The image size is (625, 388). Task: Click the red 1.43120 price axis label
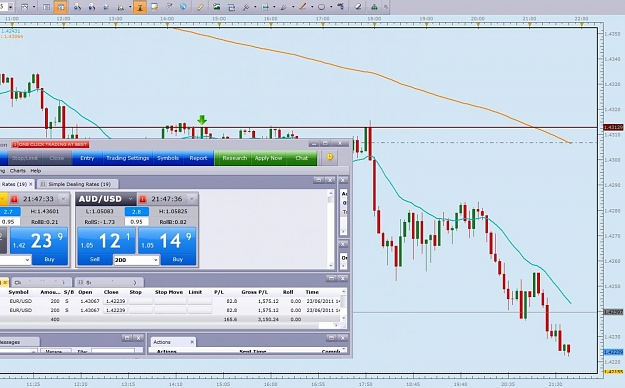coord(613,127)
